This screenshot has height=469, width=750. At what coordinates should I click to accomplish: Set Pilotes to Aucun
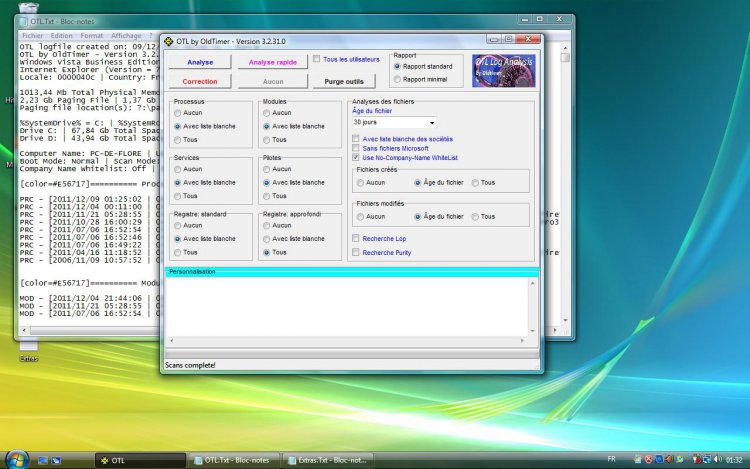[266, 169]
